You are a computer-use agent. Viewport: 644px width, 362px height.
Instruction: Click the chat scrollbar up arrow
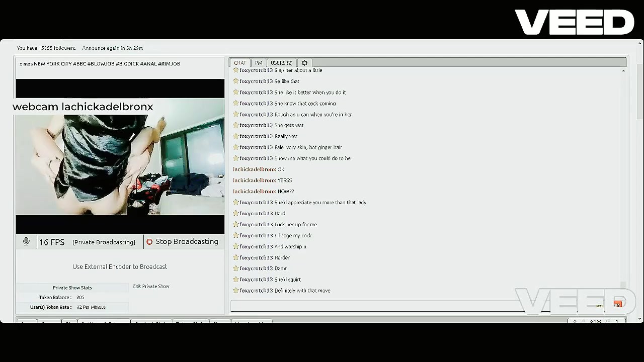(x=623, y=71)
